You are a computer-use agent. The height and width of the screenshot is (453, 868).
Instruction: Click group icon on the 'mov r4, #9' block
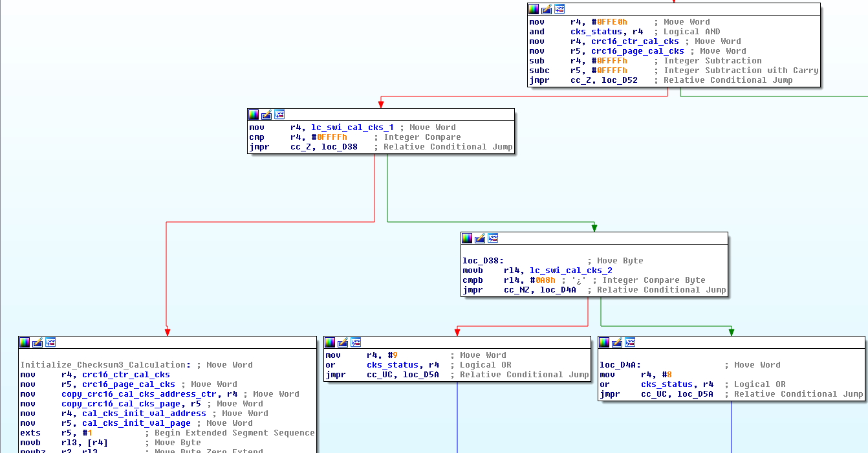(x=356, y=342)
